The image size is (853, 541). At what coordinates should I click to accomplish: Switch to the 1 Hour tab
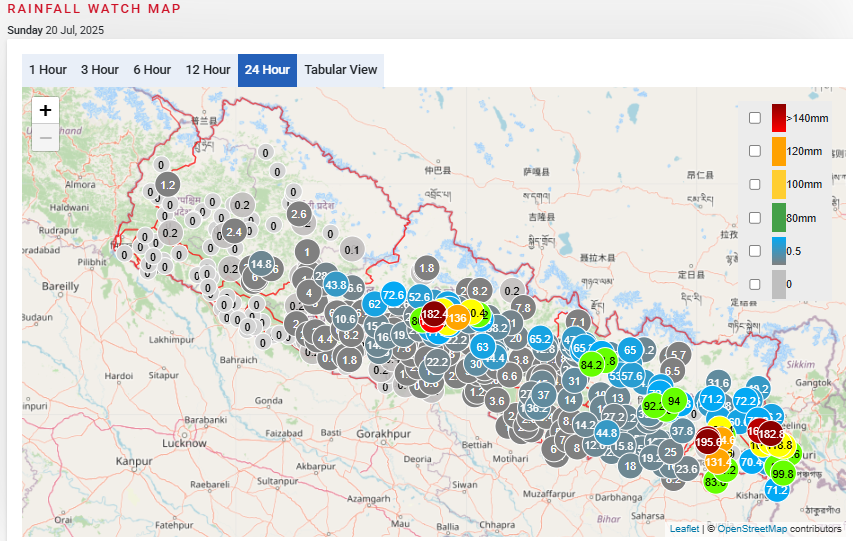point(48,70)
